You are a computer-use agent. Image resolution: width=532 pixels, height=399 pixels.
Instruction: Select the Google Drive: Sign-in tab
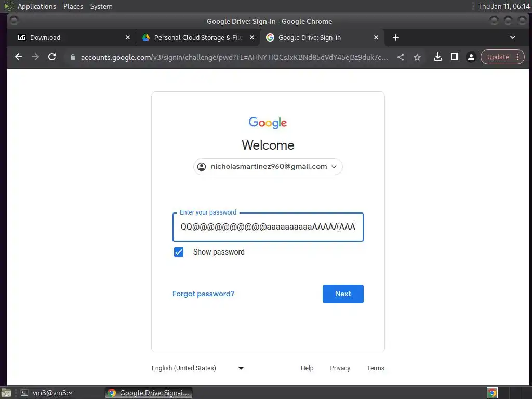point(322,37)
